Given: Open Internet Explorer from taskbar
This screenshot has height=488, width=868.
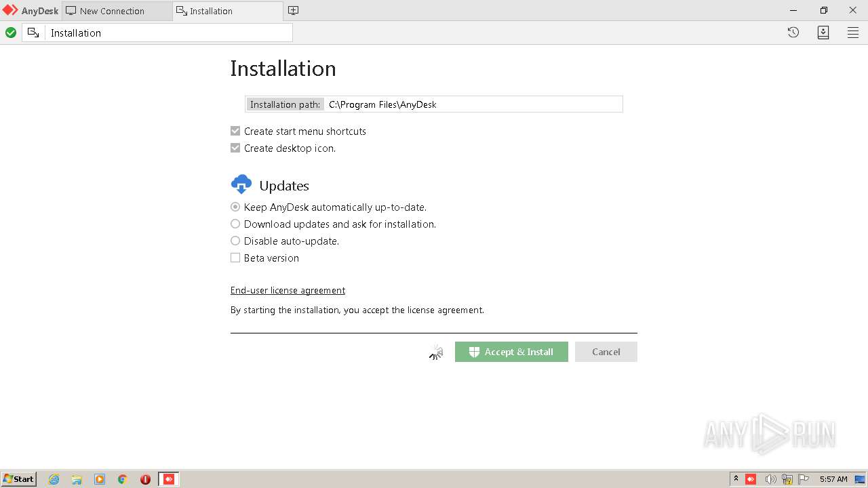Looking at the screenshot, I should [x=54, y=479].
